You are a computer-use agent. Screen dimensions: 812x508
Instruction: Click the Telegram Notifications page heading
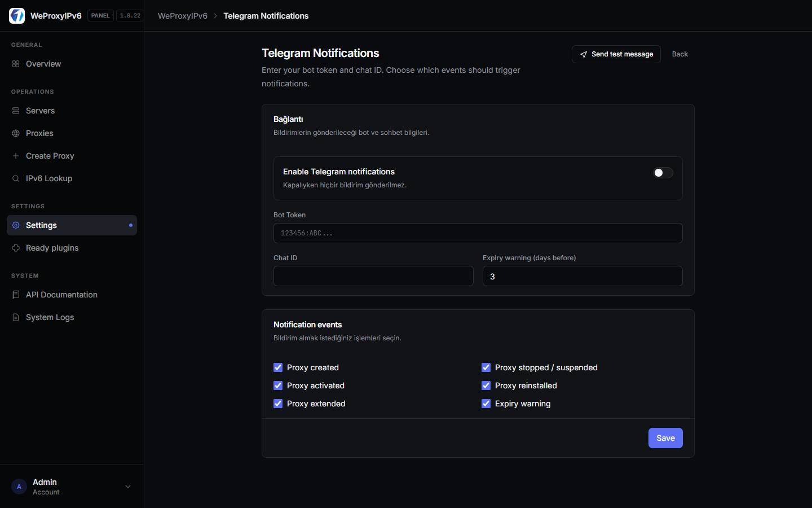point(320,53)
